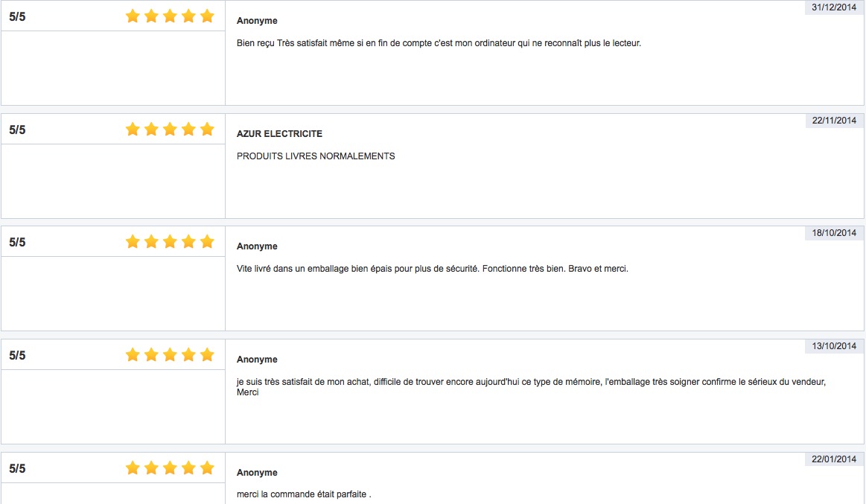
Task: Select the 22/01/2014 date badge
Action: click(834, 459)
